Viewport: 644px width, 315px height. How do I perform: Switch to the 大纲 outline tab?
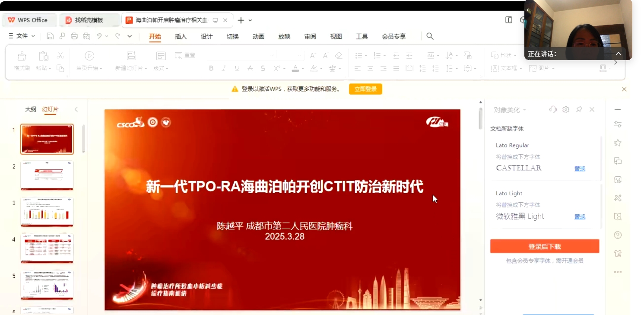(30, 109)
